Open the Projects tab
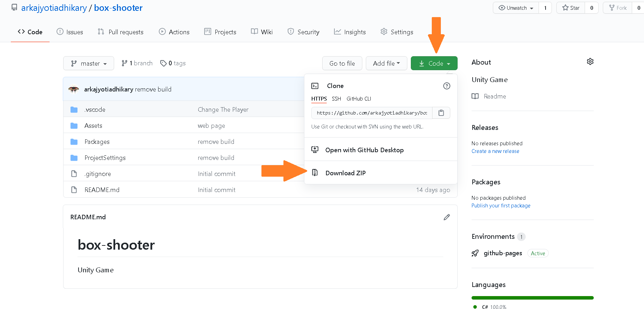 coord(220,32)
